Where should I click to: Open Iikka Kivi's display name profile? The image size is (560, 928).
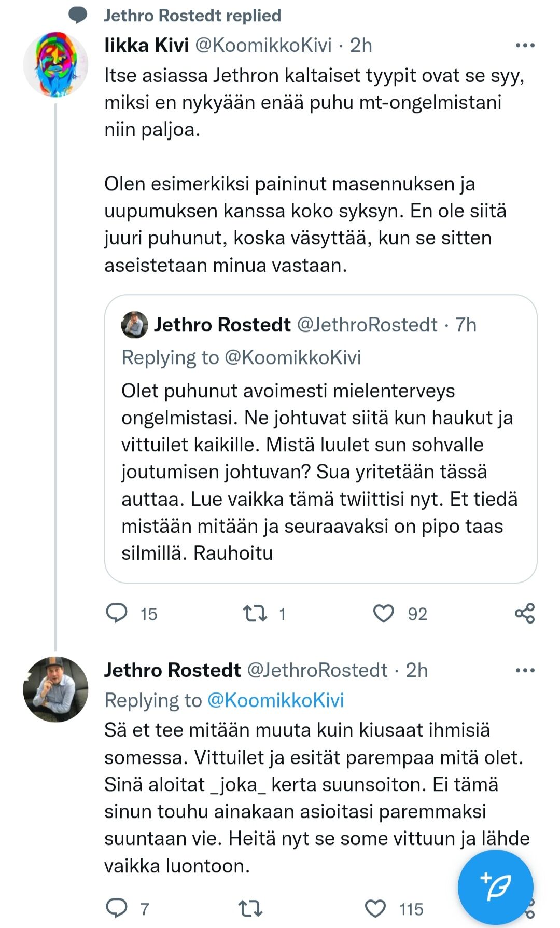[146, 46]
